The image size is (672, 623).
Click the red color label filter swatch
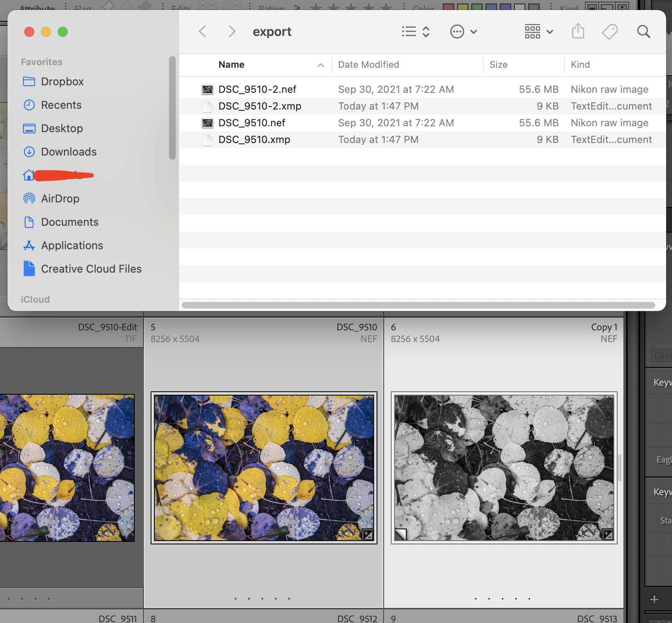click(x=449, y=7)
